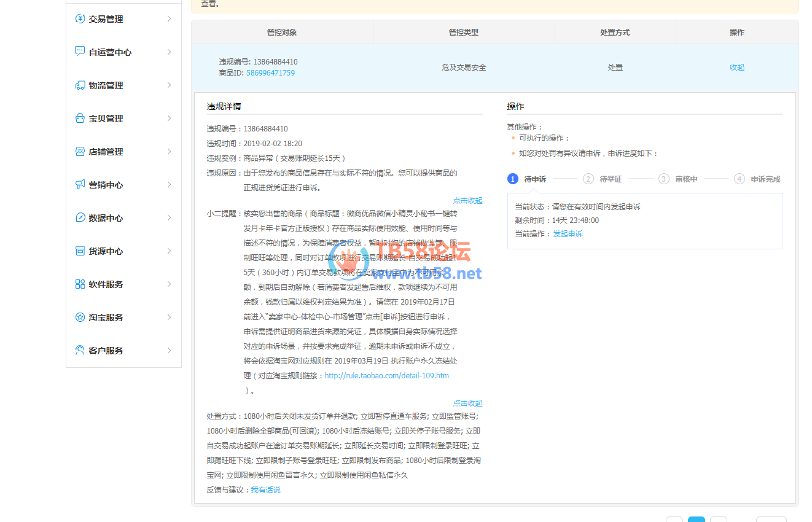Open product ID 586996471759 link
This screenshot has height=522, width=812.
click(x=270, y=73)
